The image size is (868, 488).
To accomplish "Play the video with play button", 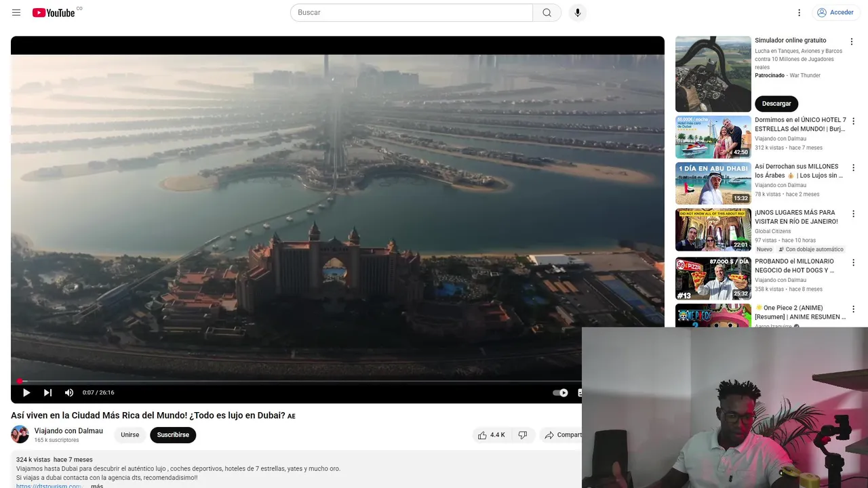I will click(26, 392).
